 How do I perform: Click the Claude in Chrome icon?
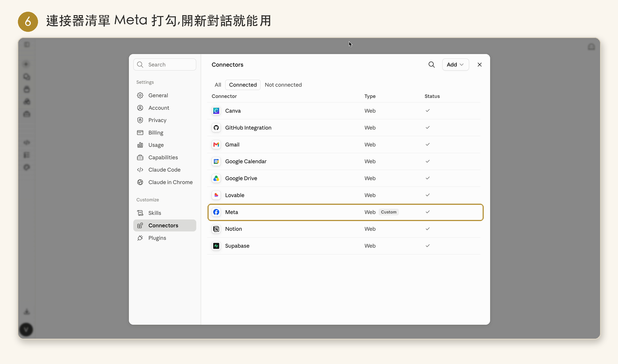140,182
